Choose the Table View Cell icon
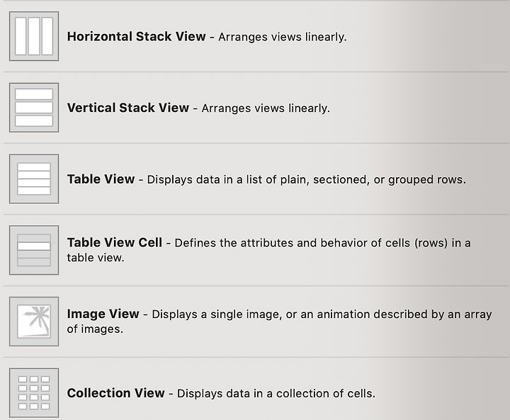This screenshot has width=510, height=420. coord(34,250)
